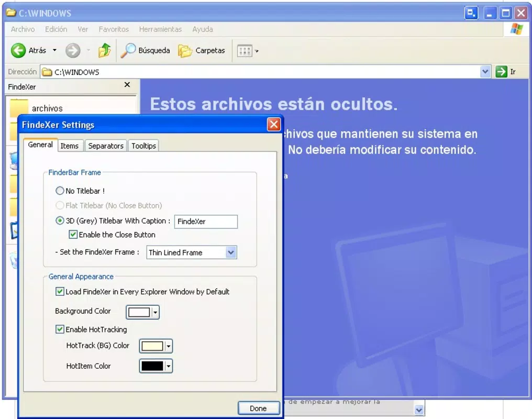This screenshot has width=532, height=419.
Task: Click the Done button
Action: [x=259, y=408]
